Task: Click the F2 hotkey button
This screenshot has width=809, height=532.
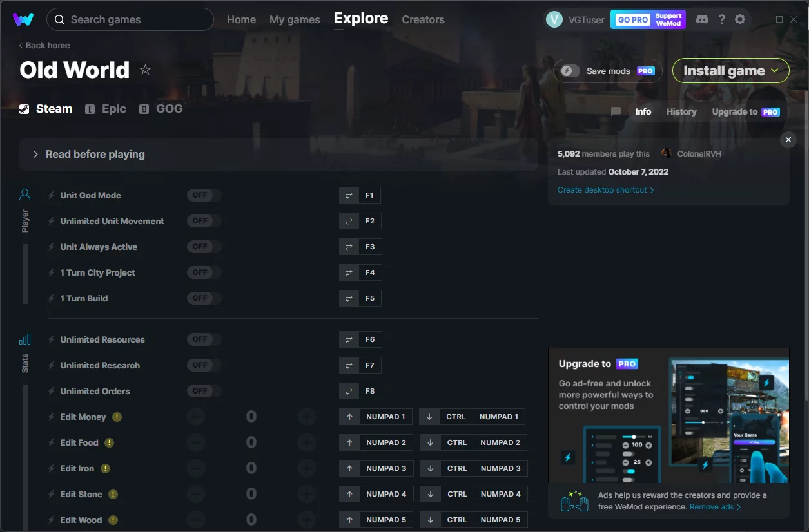Action: coord(370,221)
